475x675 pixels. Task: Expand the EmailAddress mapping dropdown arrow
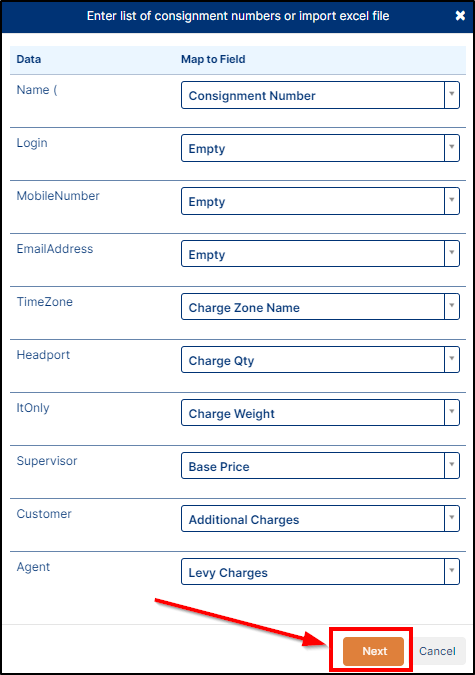tap(452, 254)
